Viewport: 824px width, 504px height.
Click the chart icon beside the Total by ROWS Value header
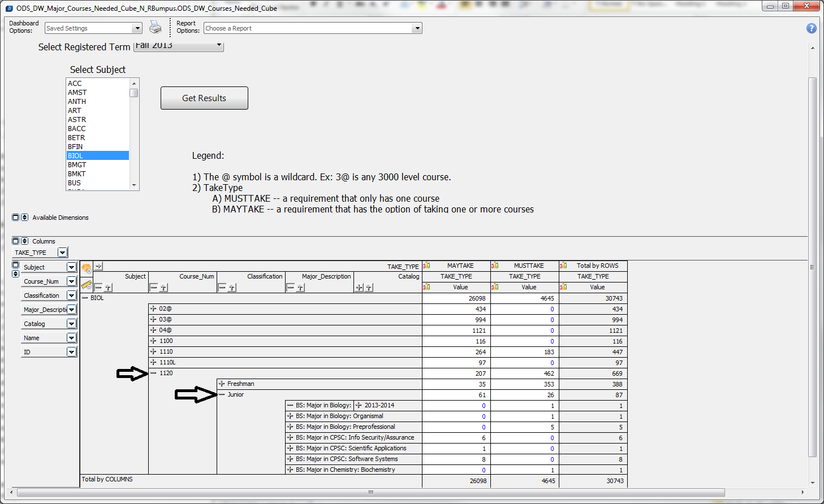[x=563, y=287]
